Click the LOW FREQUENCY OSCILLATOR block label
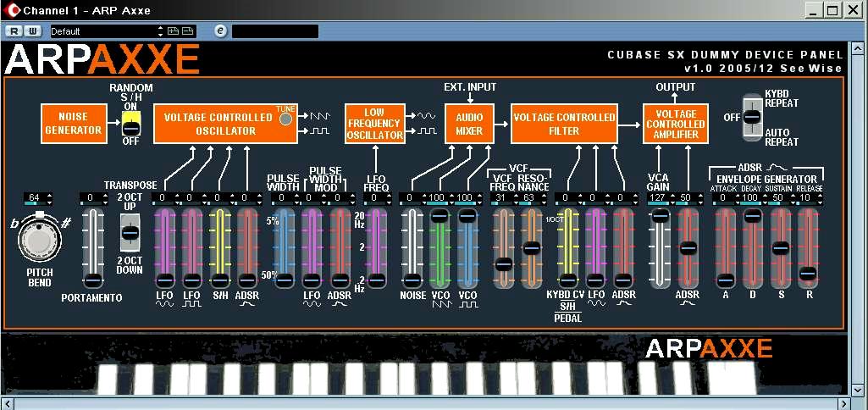 pyautogui.click(x=375, y=124)
